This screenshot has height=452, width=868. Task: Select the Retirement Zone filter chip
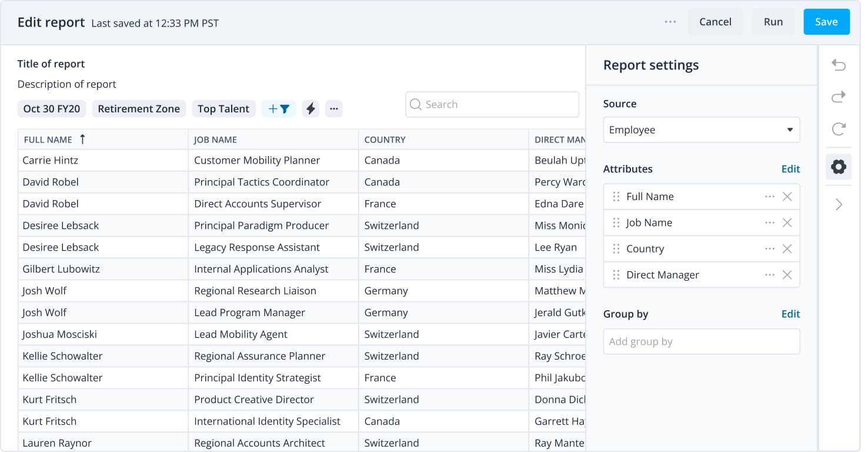click(139, 109)
